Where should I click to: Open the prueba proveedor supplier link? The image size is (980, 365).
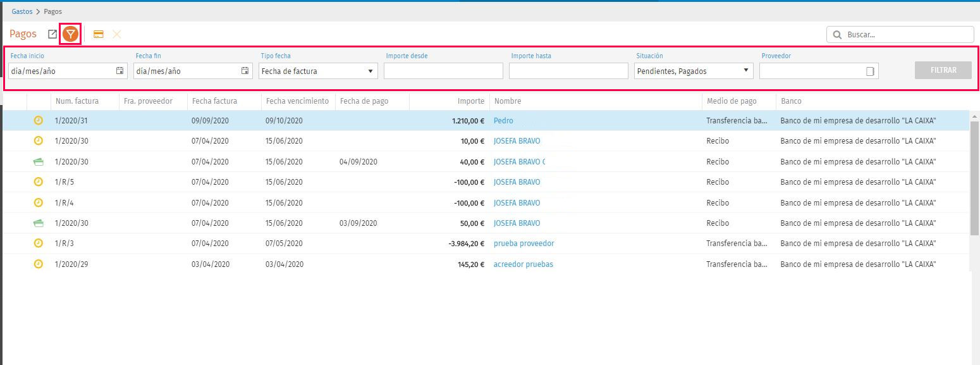pyautogui.click(x=524, y=244)
